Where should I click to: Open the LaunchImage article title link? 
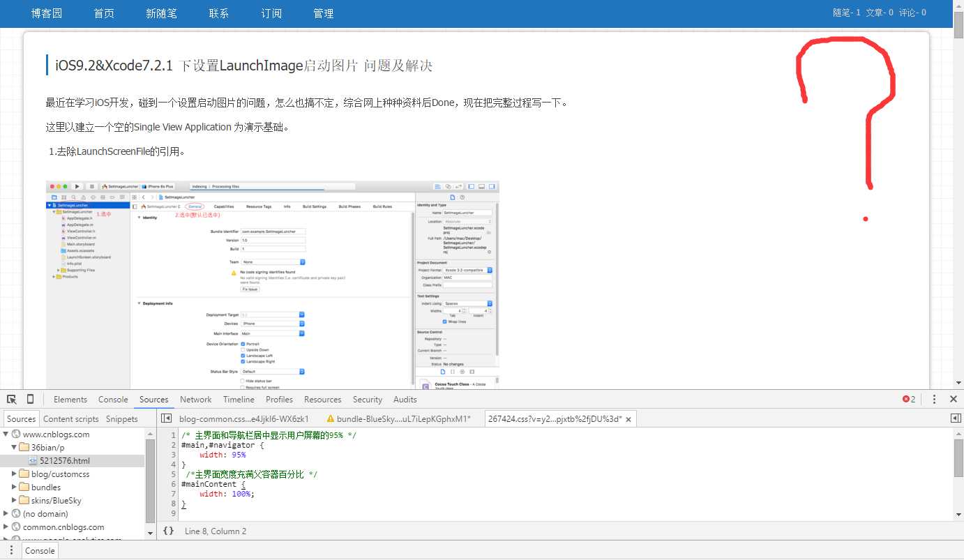(x=243, y=66)
